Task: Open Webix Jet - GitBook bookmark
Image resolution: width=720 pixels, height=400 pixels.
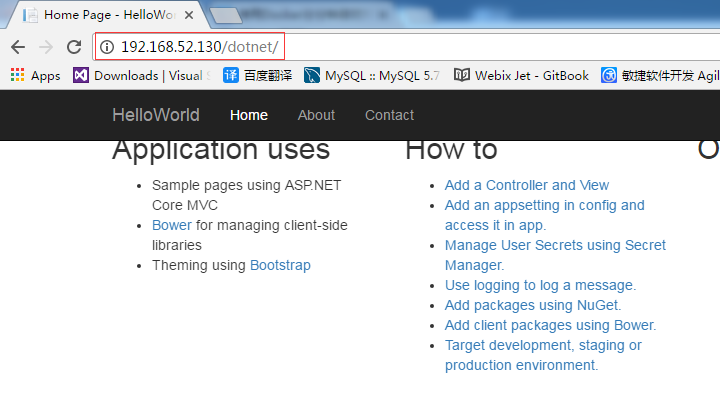Action: [521, 75]
